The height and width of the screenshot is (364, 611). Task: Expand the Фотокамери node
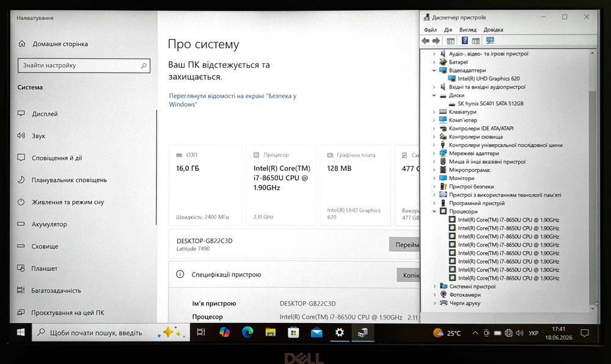(x=434, y=295)
